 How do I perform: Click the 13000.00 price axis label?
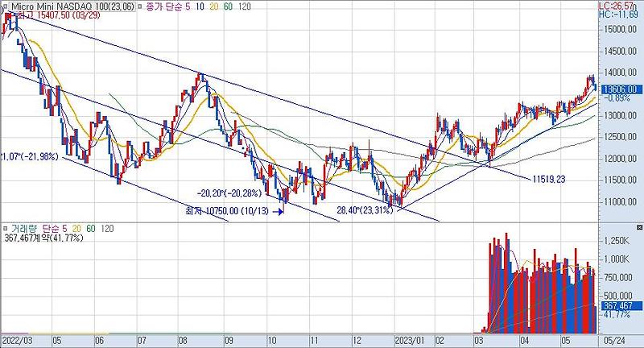[x=620, y=115]
